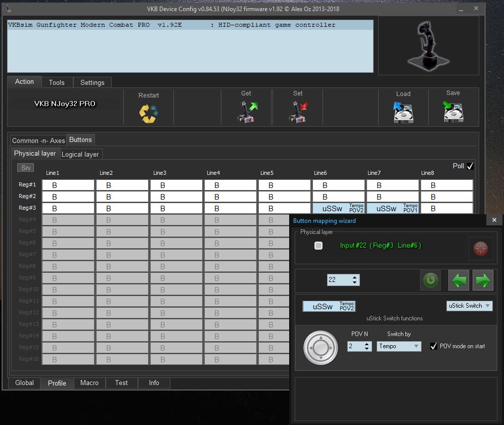Select Reg#3 Line5 button cell
This screenshot has height=425, width=504.
pos(285,209)
